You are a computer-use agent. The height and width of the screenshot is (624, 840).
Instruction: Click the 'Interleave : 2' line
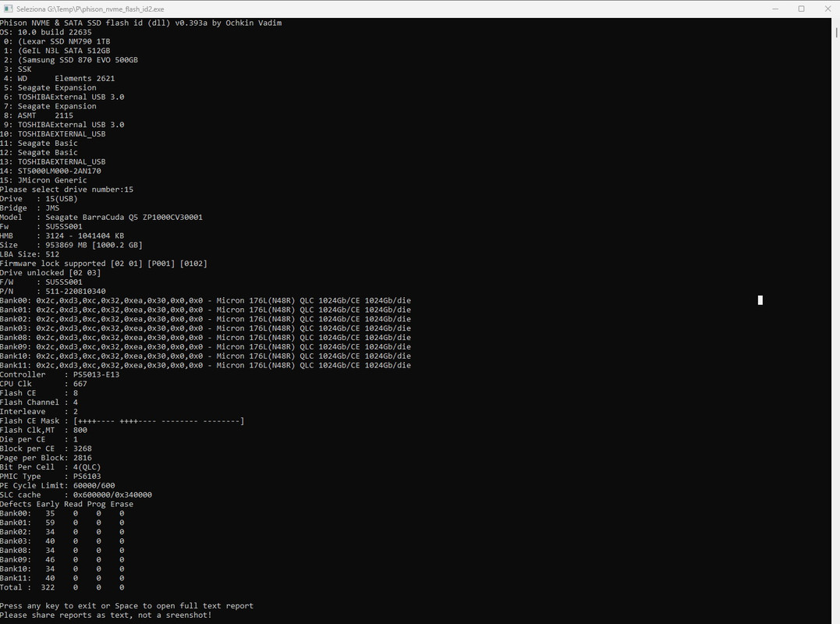point(38,411)
